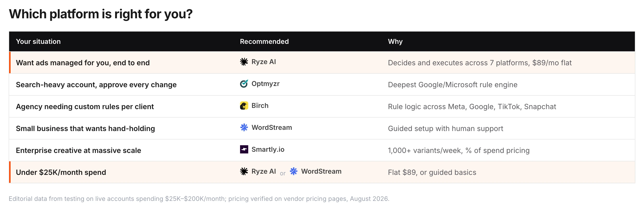Click 'Want ads managed for you, end to end'
Image resolution: width=644 pixels, height=211 pixels.
coord(83,63)
